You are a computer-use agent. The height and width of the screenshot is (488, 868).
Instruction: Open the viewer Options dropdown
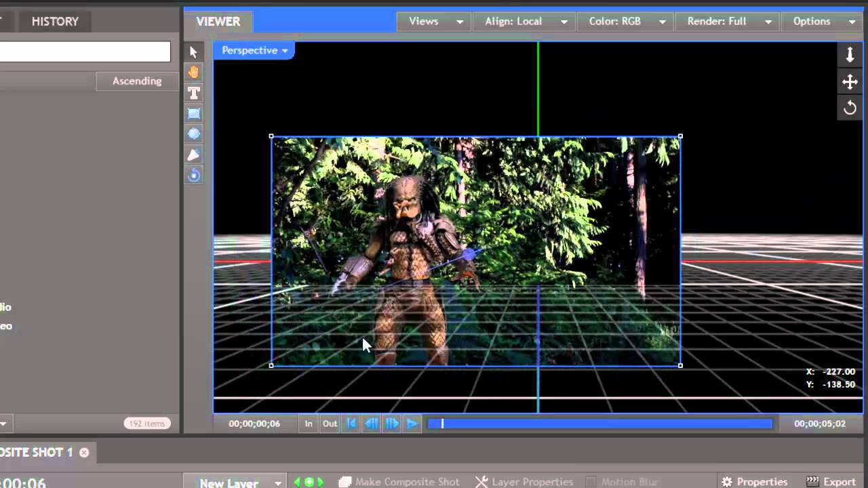coord(823,21)
